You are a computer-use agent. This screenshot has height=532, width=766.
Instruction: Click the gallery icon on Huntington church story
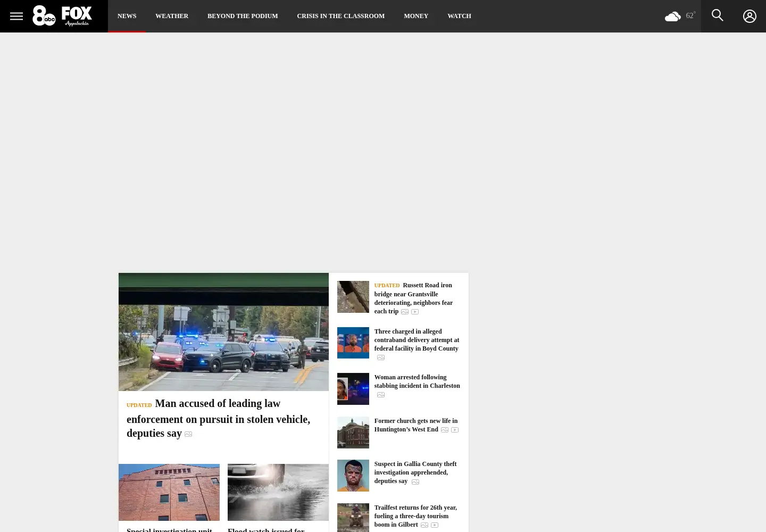coord(445,430)
